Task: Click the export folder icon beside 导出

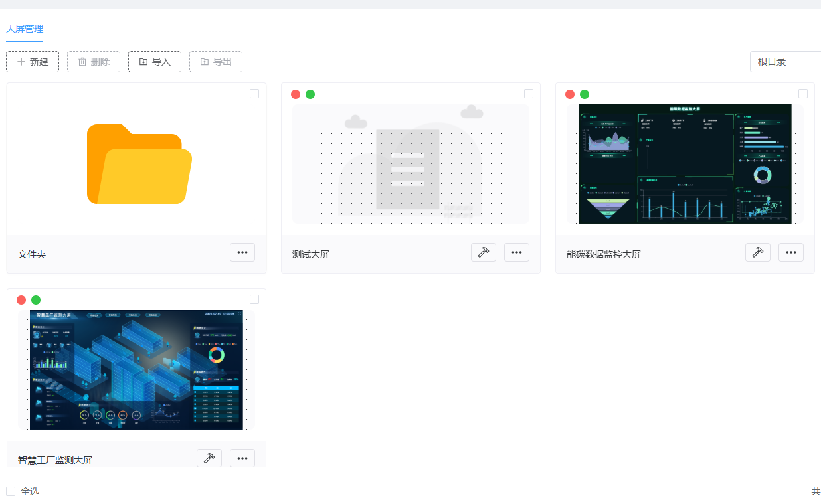Action: 205,62
